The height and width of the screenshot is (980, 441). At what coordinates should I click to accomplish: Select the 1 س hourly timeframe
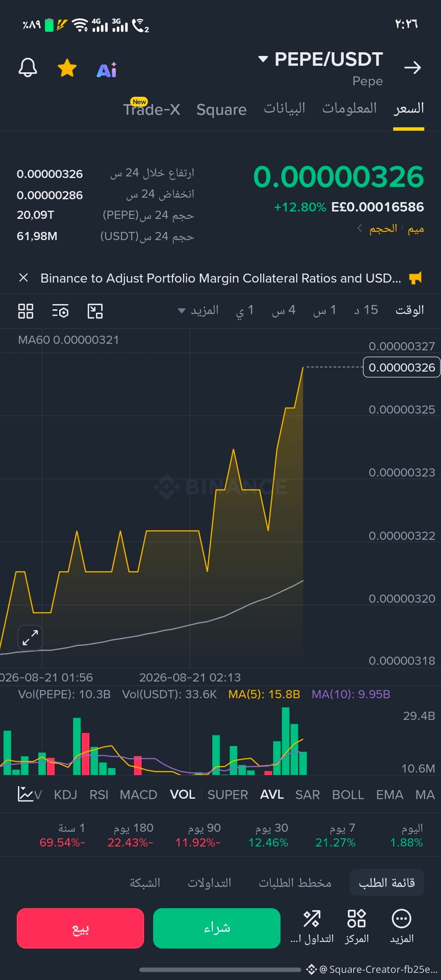pos(325,310)
